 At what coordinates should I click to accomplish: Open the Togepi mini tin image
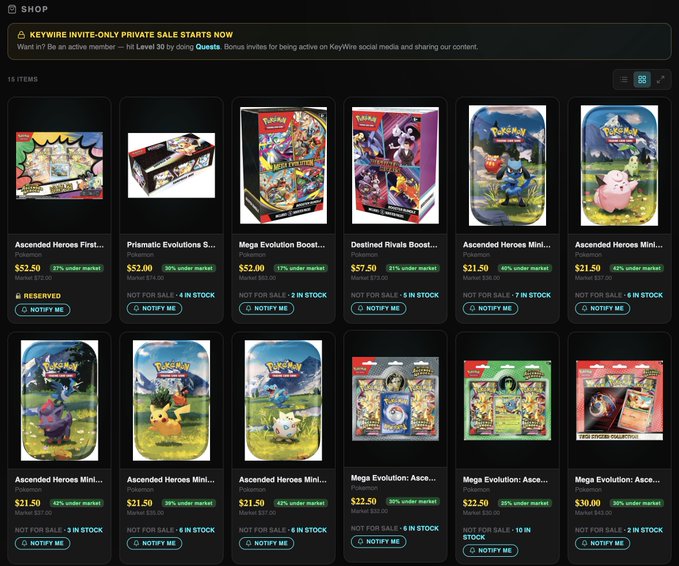pos(284,400)
